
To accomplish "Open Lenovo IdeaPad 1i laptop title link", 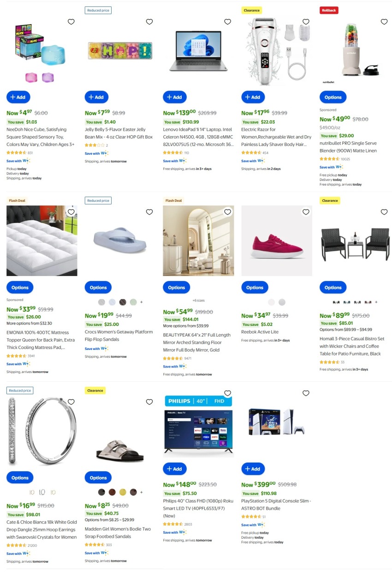I will click(x=198, y=137).
